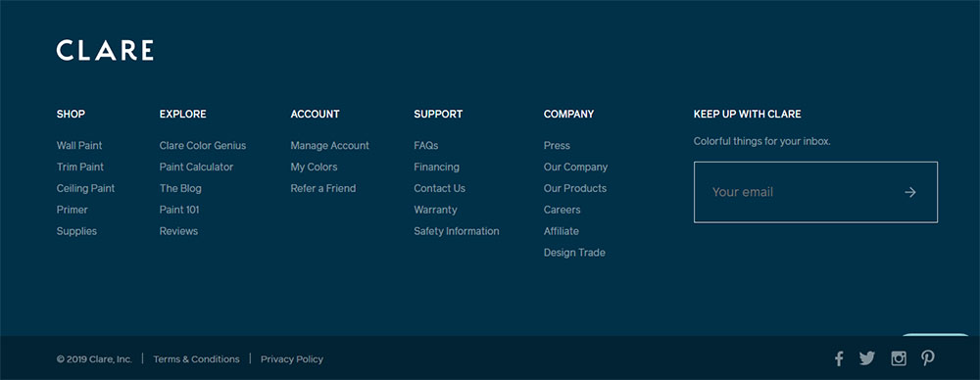Focus the Your email field
The height and width of the screenshot is (380, 980).
coord(815,192)
